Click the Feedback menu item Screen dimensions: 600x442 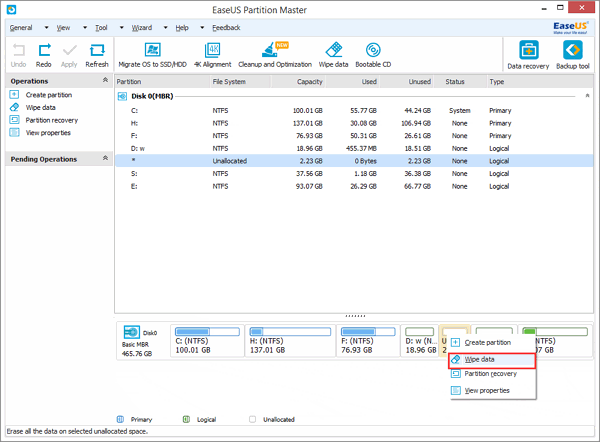click(x=226, y=28)
